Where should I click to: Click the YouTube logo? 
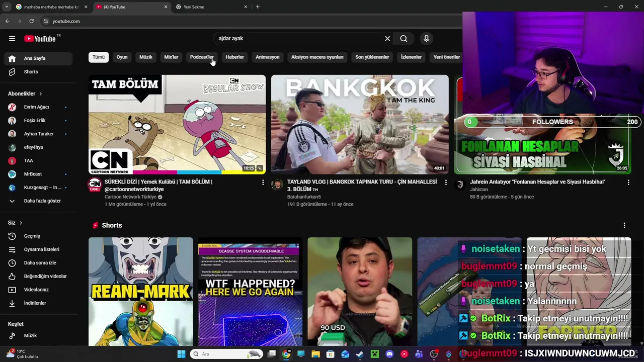(40, 39)
